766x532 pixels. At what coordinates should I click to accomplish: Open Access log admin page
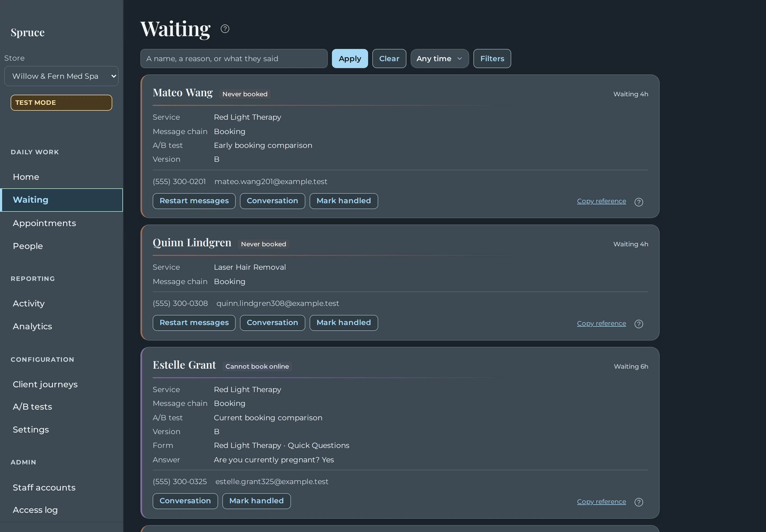click(x=61, y=510)
